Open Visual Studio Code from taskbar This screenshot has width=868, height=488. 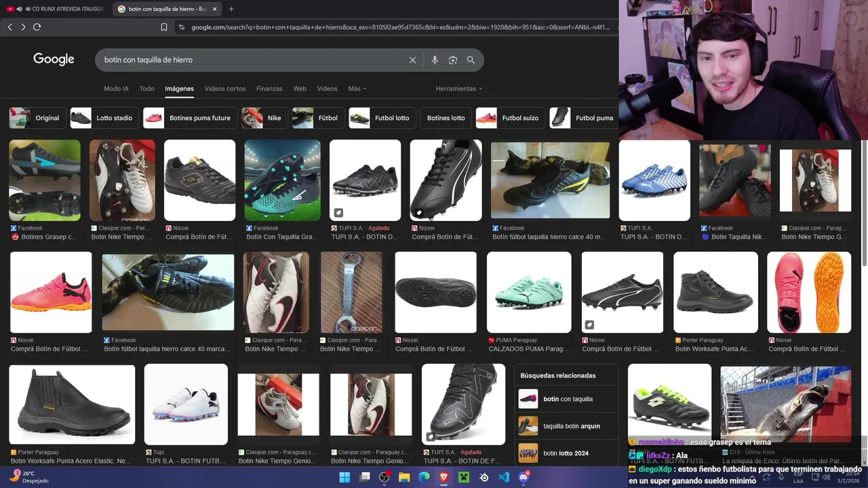point(504,477)
